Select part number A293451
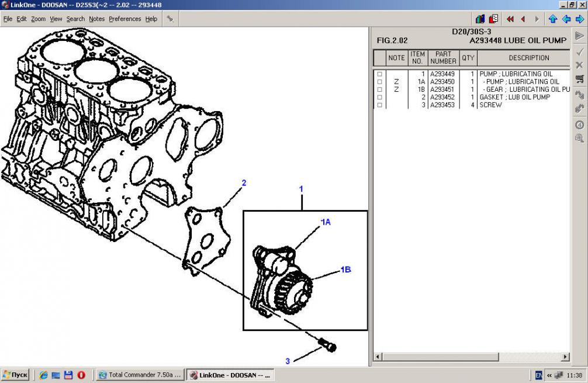Viewport: 588px width, 383px height. [x=442, y=89]
